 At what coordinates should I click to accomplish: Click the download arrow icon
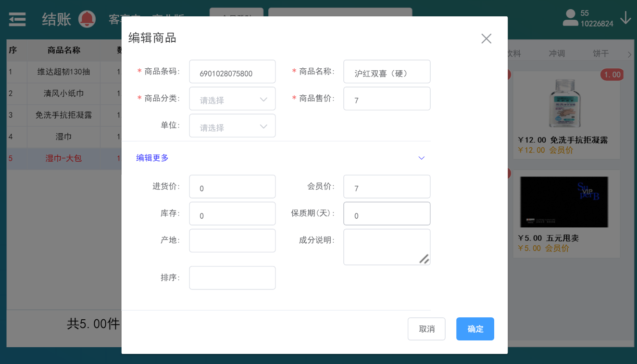coord(625,18)
